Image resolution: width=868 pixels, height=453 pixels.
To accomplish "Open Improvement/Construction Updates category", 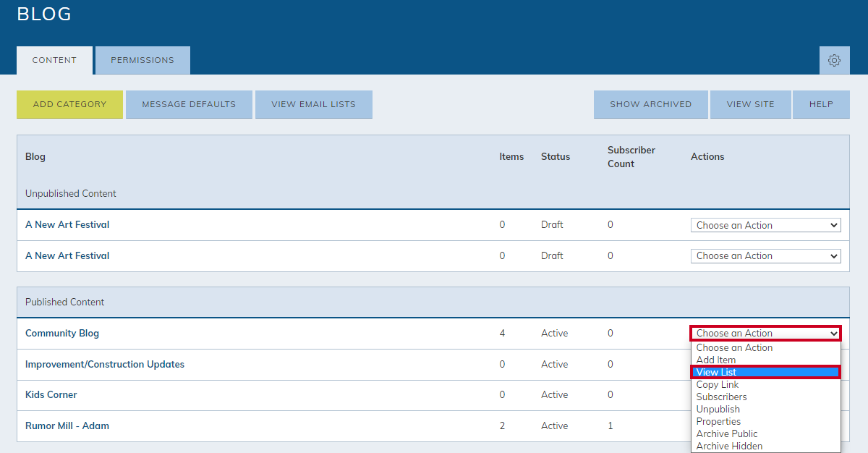I will click(105, 364).
